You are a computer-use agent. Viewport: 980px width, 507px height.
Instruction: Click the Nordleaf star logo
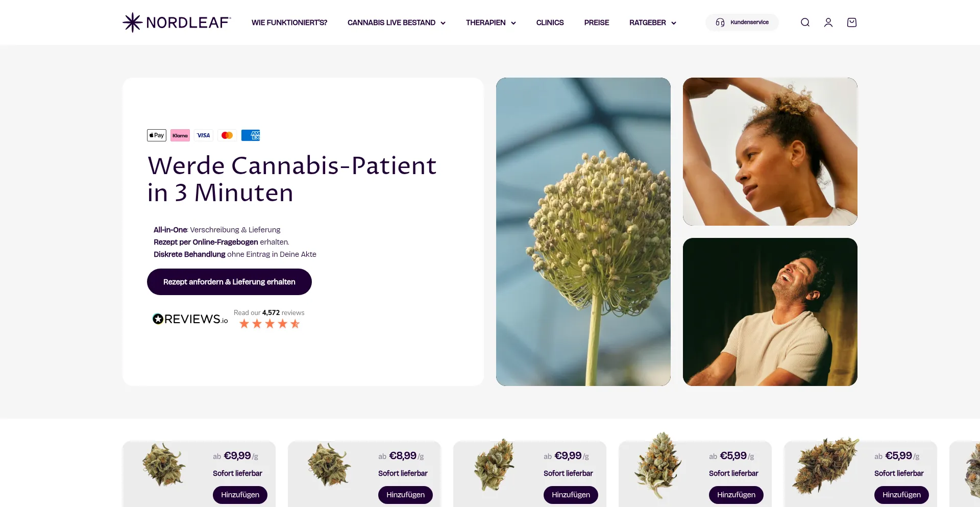[x=132, y=22]
